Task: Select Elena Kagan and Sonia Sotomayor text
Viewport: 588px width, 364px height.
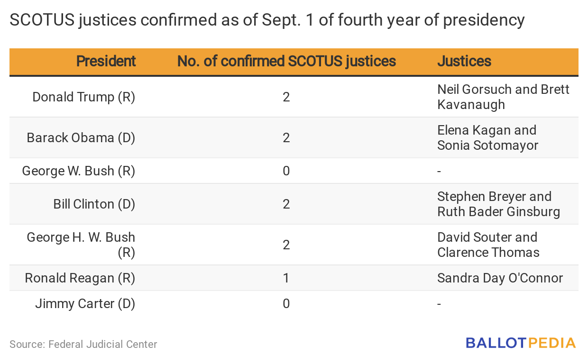Action: point(487,137)
